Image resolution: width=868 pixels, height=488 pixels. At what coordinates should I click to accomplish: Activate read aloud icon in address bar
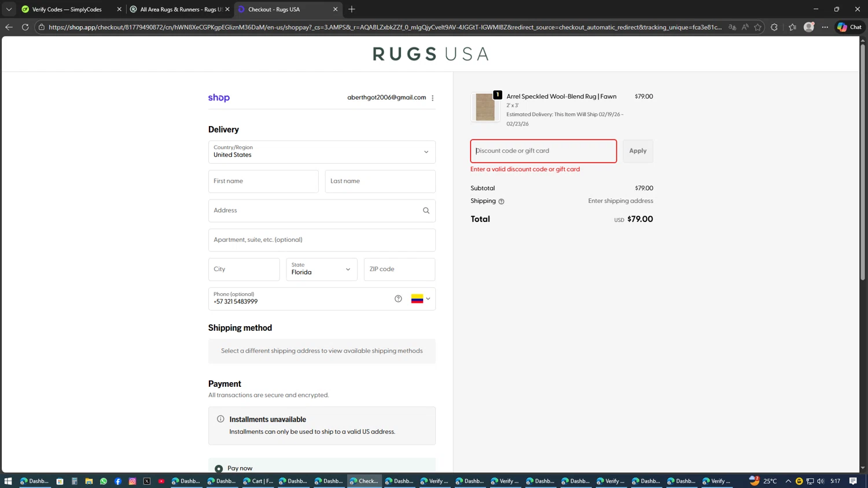(745, 27)
